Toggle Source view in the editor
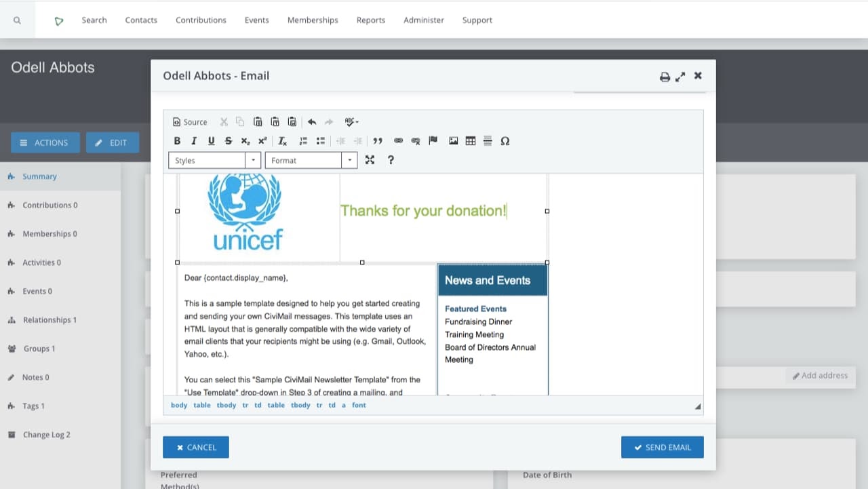 (x=190, y=122)
